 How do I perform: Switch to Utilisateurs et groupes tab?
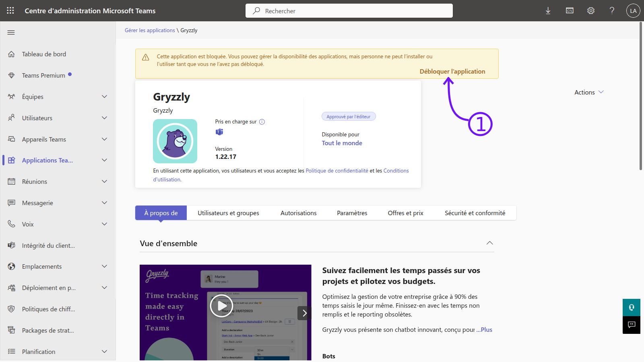(x=228, y=213)
